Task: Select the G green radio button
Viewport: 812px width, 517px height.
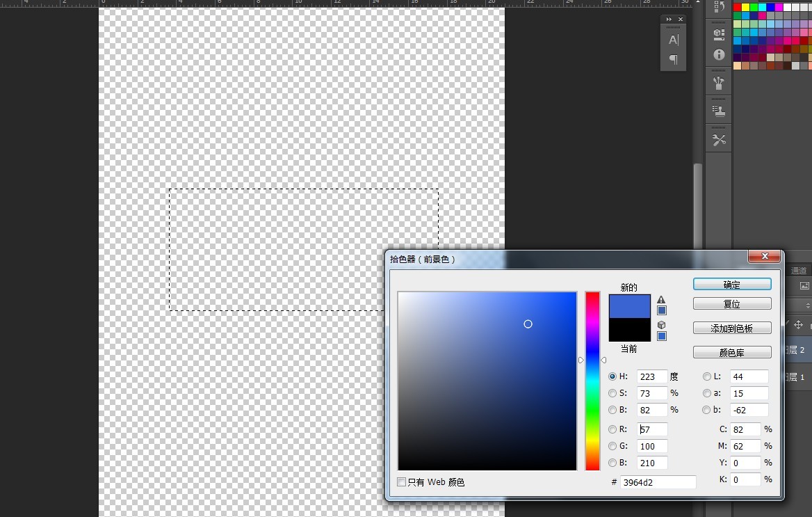Action: pos(612,446)
